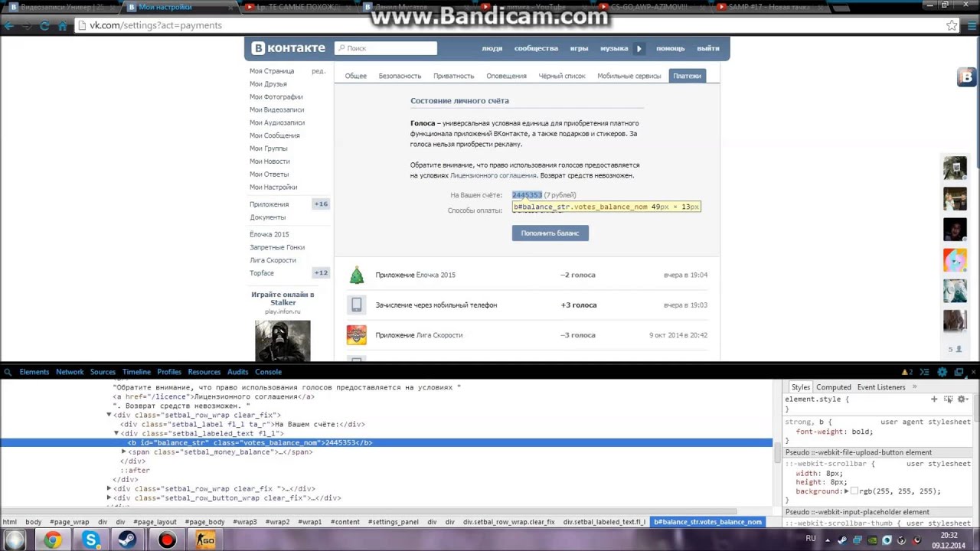Viewport: 980px width, 551px height.
Task: Open Chrome from the Windows taskbar
Action: click(x=52, y=540)
